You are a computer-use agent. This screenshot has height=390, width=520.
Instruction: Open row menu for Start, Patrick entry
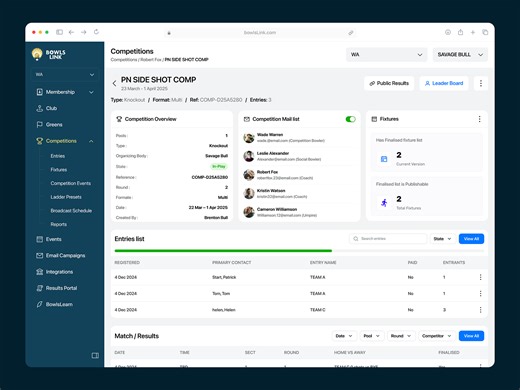coord(480,277)
